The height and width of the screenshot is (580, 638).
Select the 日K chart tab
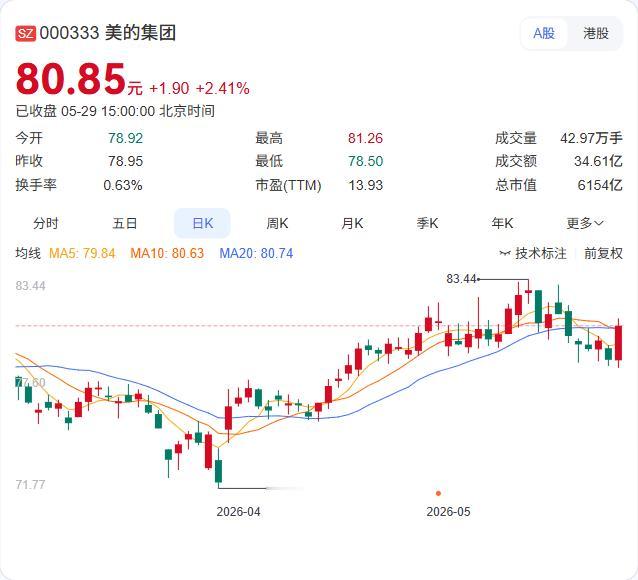click(202, 223)
